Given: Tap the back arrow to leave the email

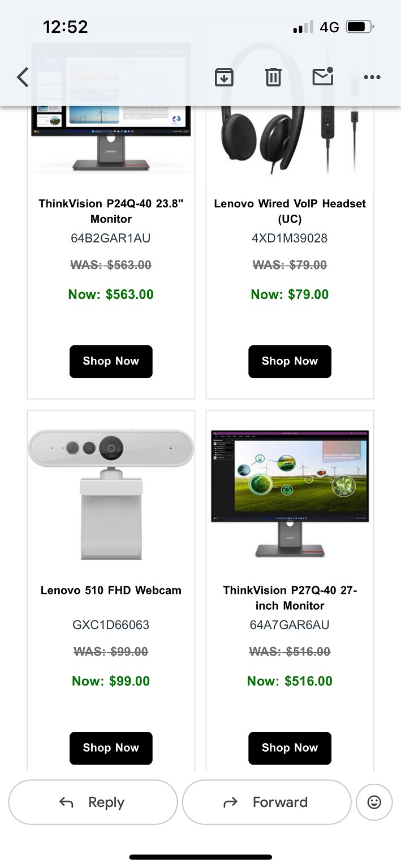Looking at the screenshot, I should [x=23, y=77].
